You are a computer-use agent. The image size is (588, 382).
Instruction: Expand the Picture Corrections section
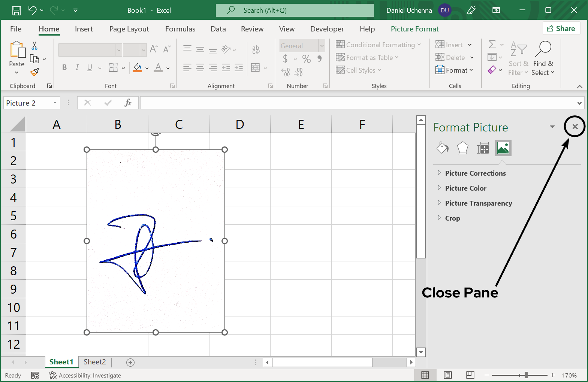[475, 173]
